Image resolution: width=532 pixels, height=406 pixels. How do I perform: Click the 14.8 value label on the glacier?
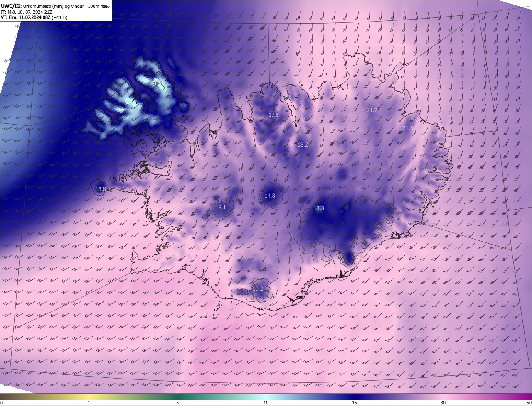270,196
